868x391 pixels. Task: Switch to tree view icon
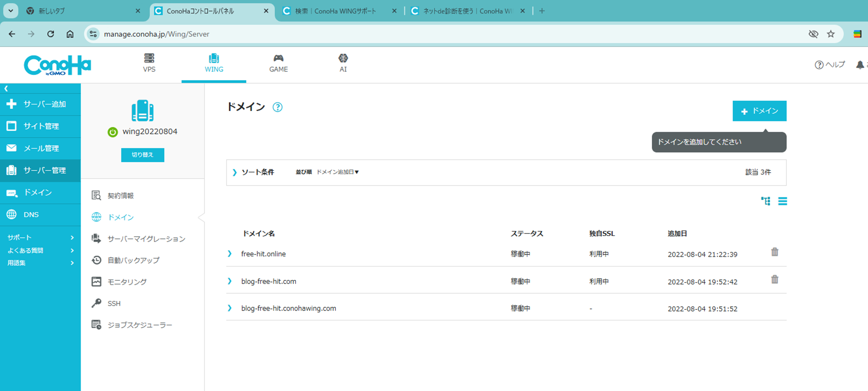[x=766, y=201]
